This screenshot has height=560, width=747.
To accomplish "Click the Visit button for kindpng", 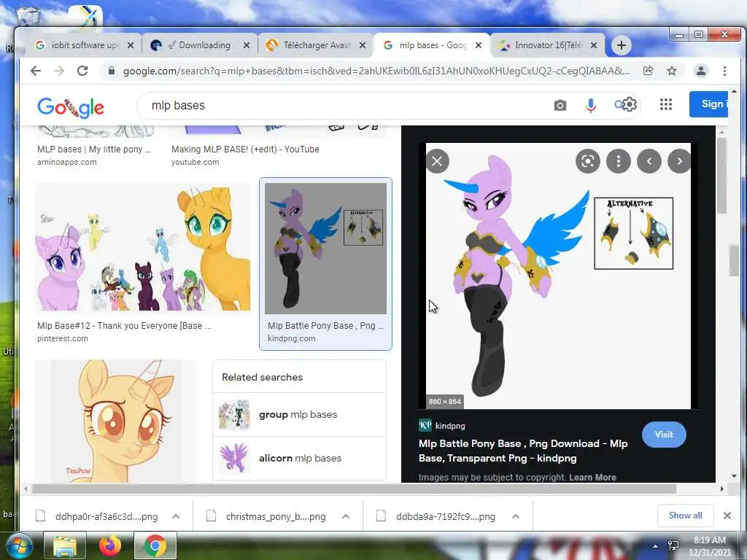I will click(x=664, y=435).
